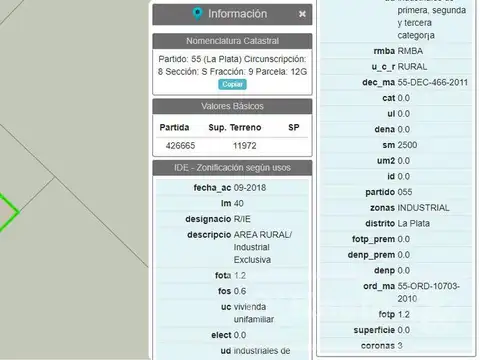Select the Valores Básicos header

pos(232,106)
